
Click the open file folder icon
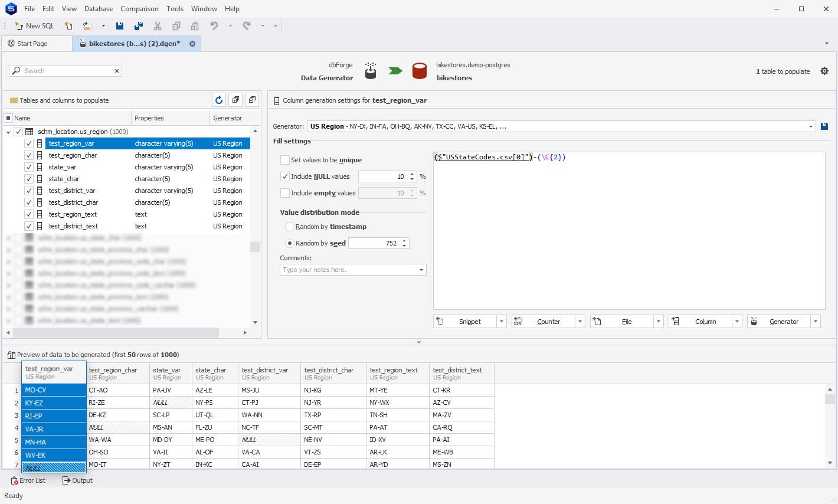coord(87,26)
